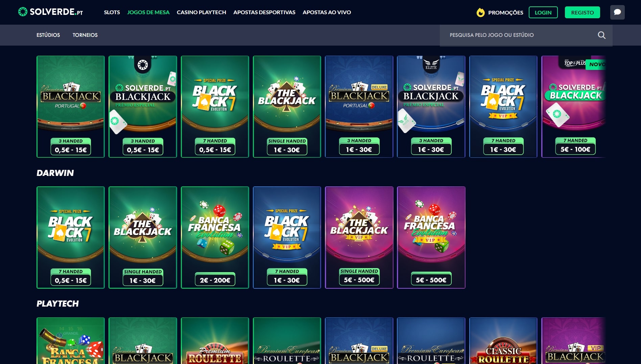
Task: Open the new Top+Plus Solverde Blackjack game
Action: [574, 107]
